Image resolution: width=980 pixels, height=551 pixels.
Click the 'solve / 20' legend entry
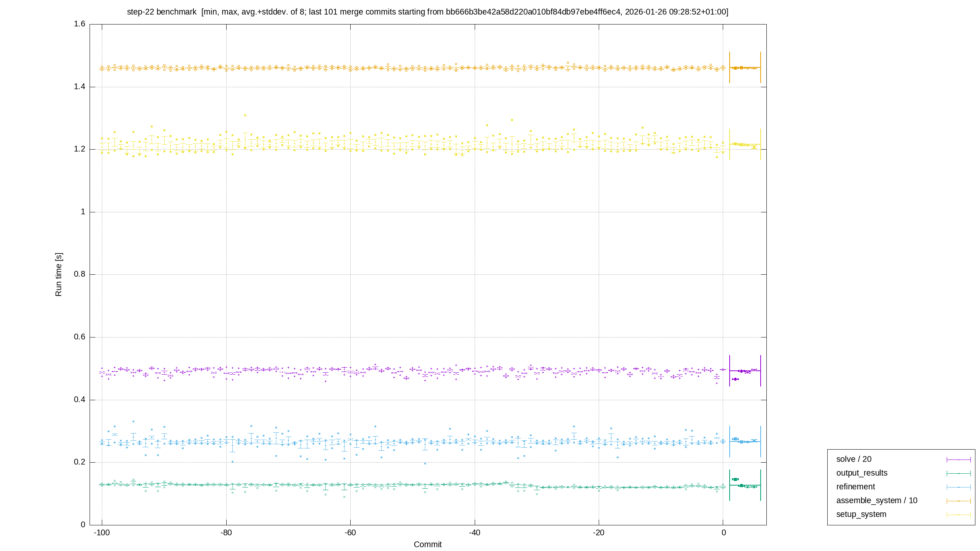(854, 459)
